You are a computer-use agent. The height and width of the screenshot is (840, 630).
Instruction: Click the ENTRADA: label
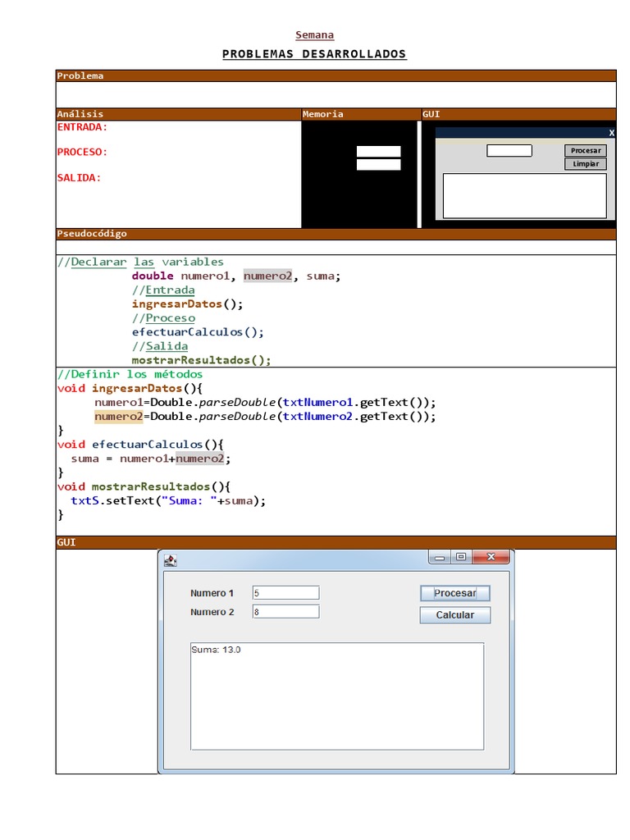[82, 127]
